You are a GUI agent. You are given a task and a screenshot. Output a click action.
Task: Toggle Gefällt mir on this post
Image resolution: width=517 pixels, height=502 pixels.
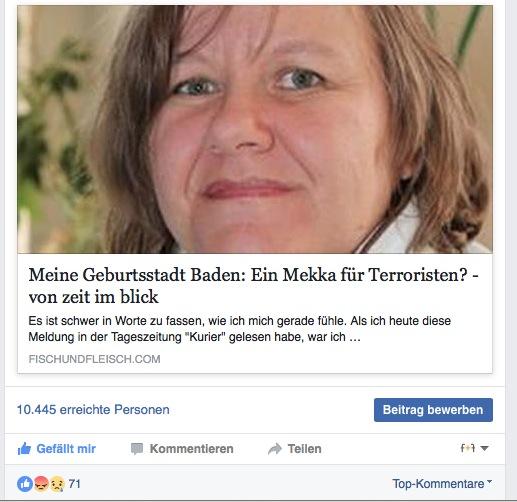pyautogui.click(x=56, y=449)
